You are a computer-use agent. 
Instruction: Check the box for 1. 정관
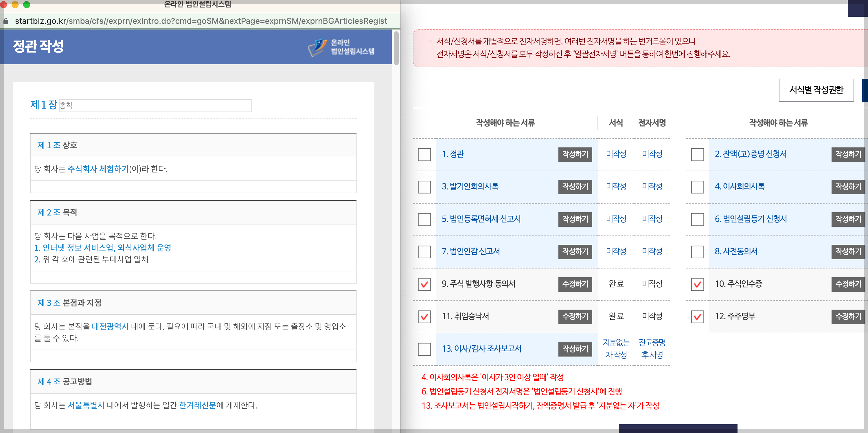(424, 154)
